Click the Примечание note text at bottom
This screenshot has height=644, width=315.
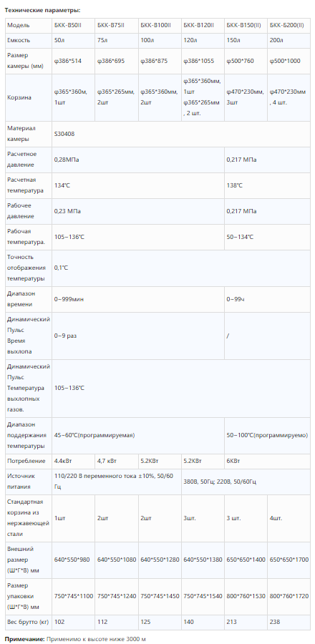[x=75, y=639]
